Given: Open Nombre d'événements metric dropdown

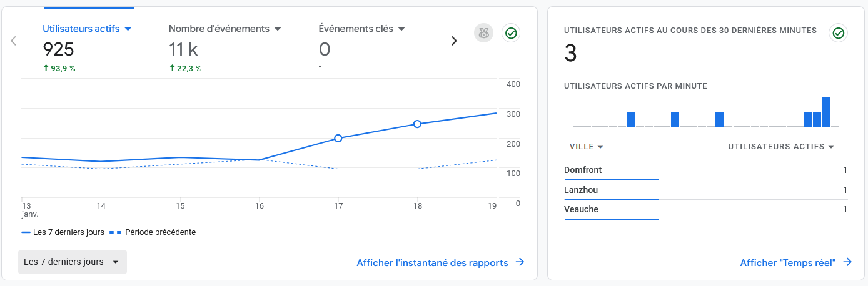Looking at the screenshot, I should point(278,29).
